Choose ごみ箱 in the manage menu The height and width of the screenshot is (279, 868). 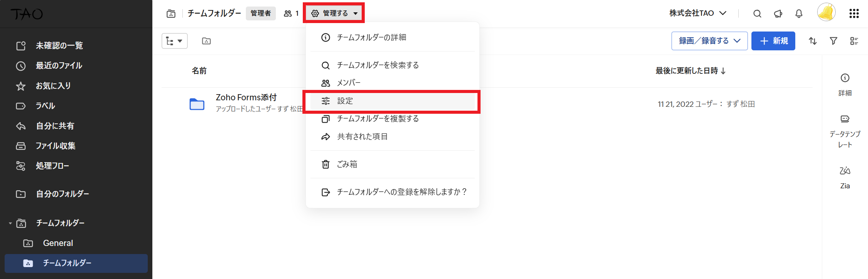click(x=346, y=164)
